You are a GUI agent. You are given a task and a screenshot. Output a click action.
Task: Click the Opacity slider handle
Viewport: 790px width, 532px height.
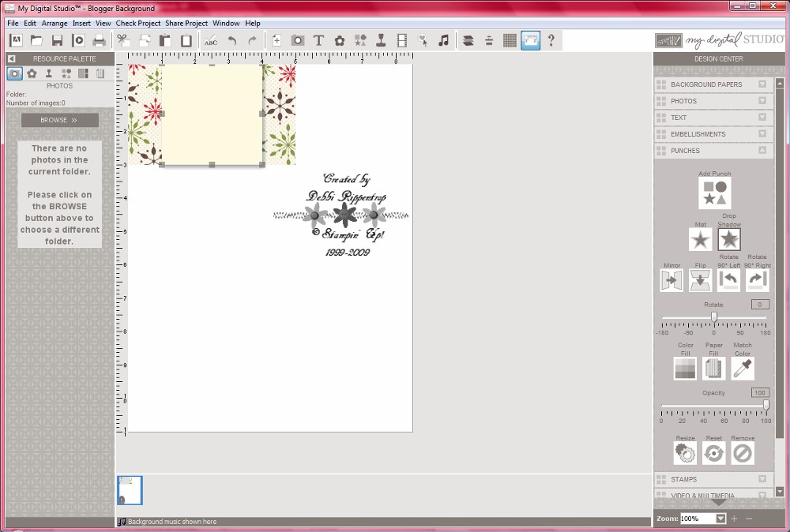pos(766,405)
